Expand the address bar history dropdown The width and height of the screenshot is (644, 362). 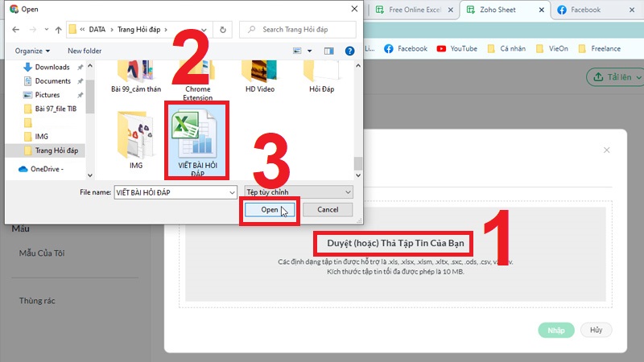204,30
